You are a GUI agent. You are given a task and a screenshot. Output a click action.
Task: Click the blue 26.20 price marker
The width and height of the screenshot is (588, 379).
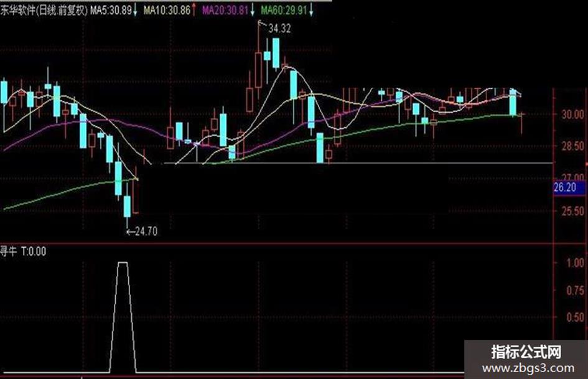click(x=569, y=187)
